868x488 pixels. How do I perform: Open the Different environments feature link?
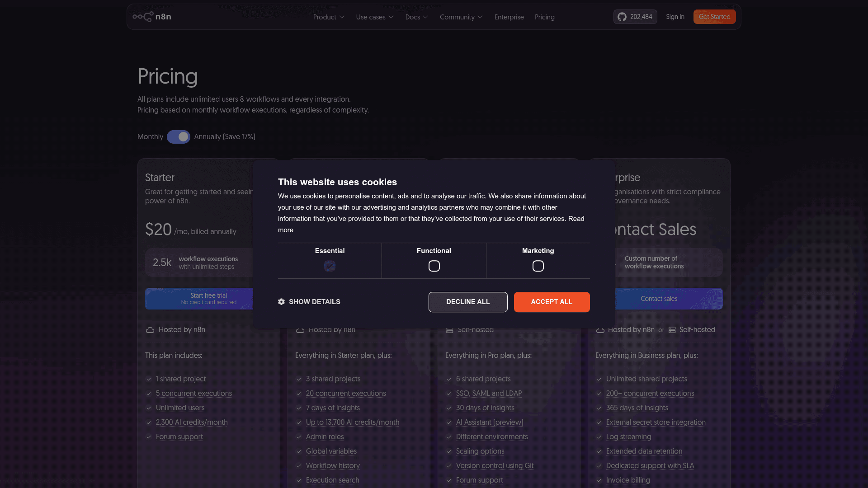(x=492, y=437)
